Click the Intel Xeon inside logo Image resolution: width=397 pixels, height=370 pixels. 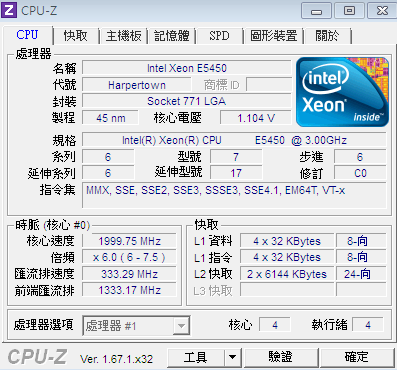342,92
